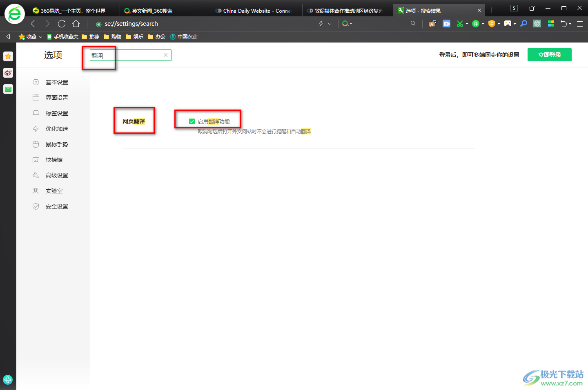Uncheck the 启用翻译功能 checkbox
The image size is (588, 390).
[x=192, y=121]
